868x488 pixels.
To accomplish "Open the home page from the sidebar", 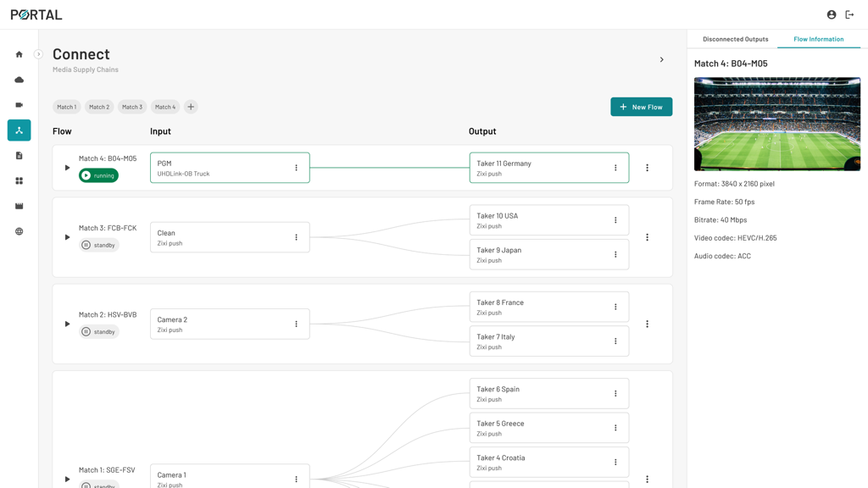I will coord(19,54).
